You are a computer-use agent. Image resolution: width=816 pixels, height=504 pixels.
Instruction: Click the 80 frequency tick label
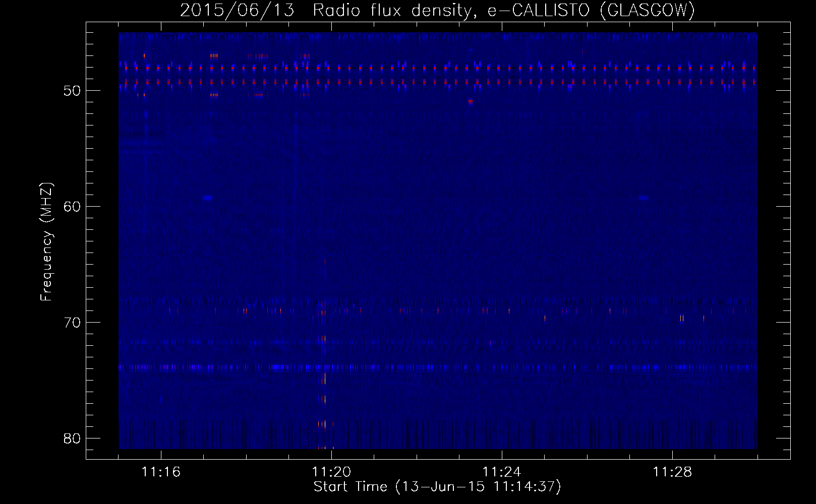(72, 438)
